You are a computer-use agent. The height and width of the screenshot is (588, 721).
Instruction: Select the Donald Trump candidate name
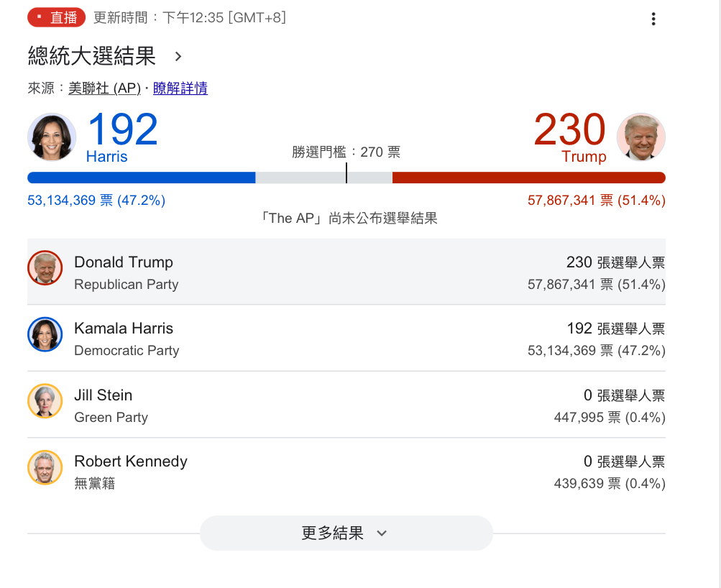(124, 262)
